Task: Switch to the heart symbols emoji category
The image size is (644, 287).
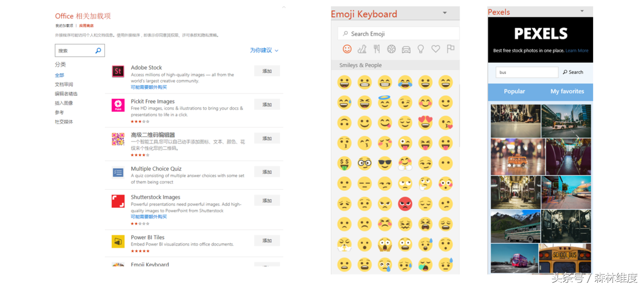Action: [x=436, y=49]
